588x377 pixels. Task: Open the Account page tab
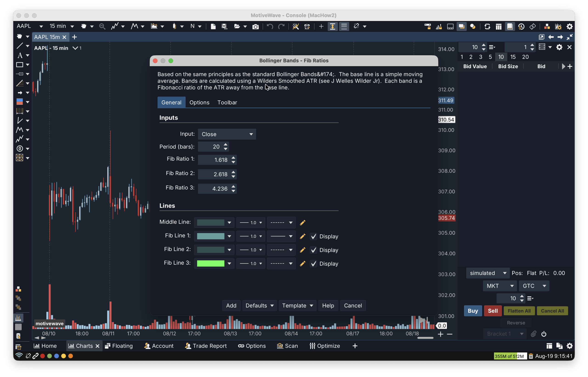159,346
